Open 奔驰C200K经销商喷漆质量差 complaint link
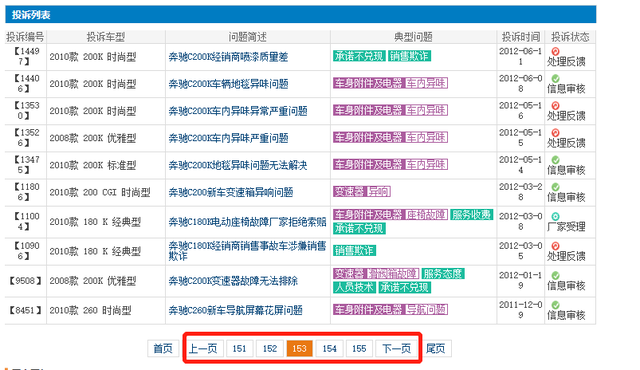 pyautogui.click(x=229, y=57)
